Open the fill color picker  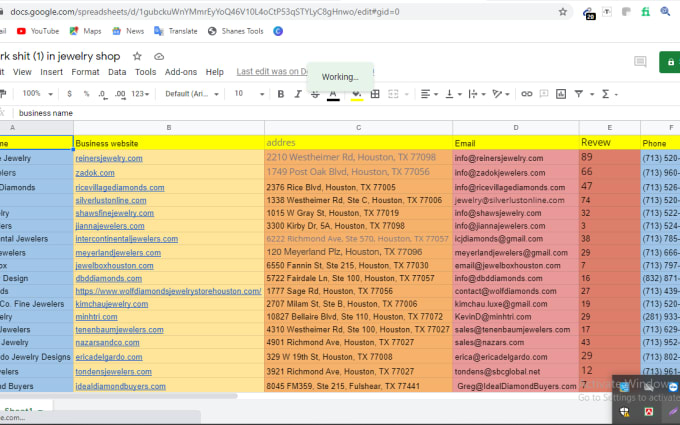coord(357,95)
